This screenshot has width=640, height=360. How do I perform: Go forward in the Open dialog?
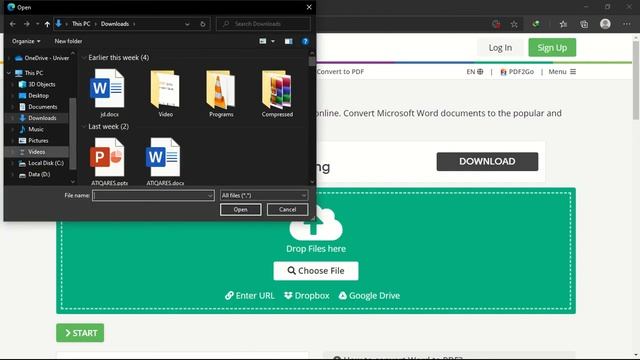(x=27, y=24)
